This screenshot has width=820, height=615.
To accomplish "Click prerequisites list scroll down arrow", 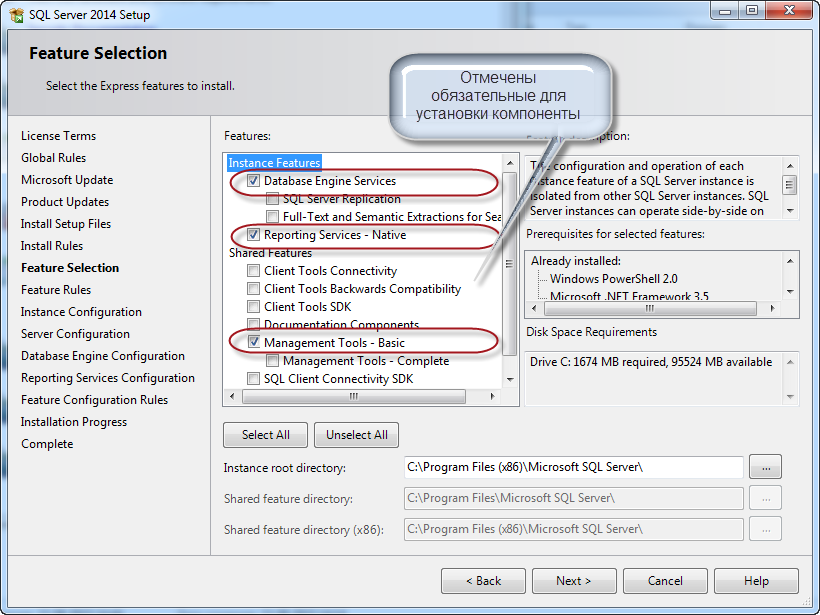I will (x=790, y=292).
